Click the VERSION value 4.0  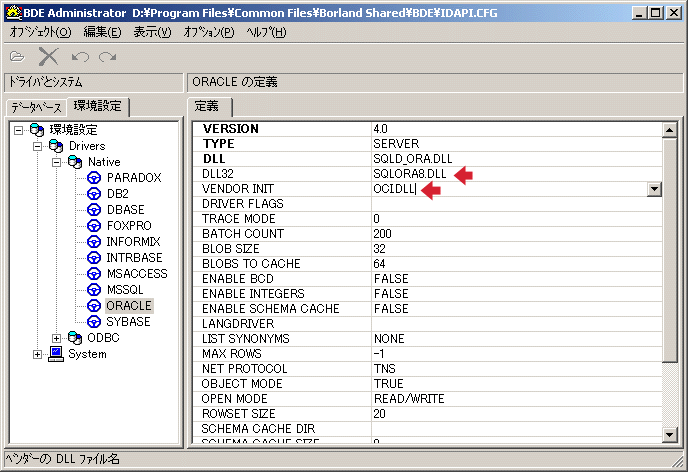click(x=380, y=129)
